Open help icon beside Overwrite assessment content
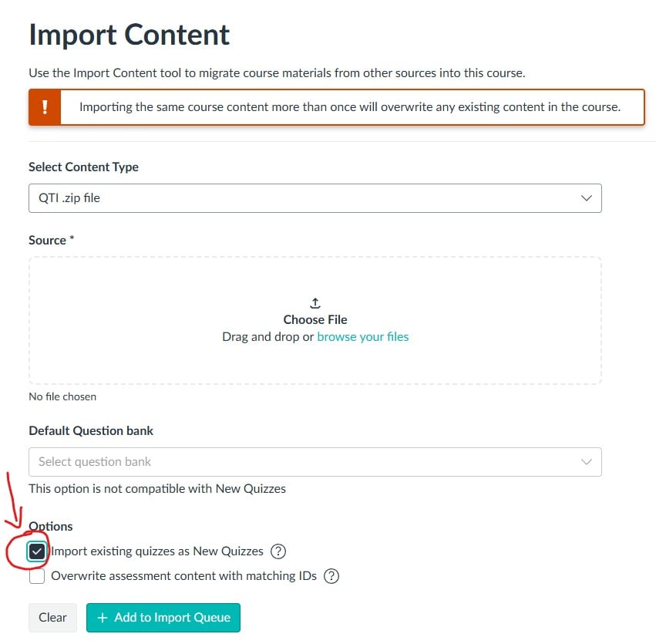 tap(331, 576)
